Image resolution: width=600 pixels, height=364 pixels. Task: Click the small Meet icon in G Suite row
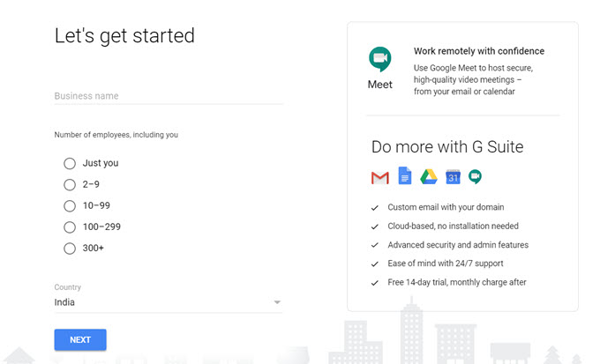point(476,176)
